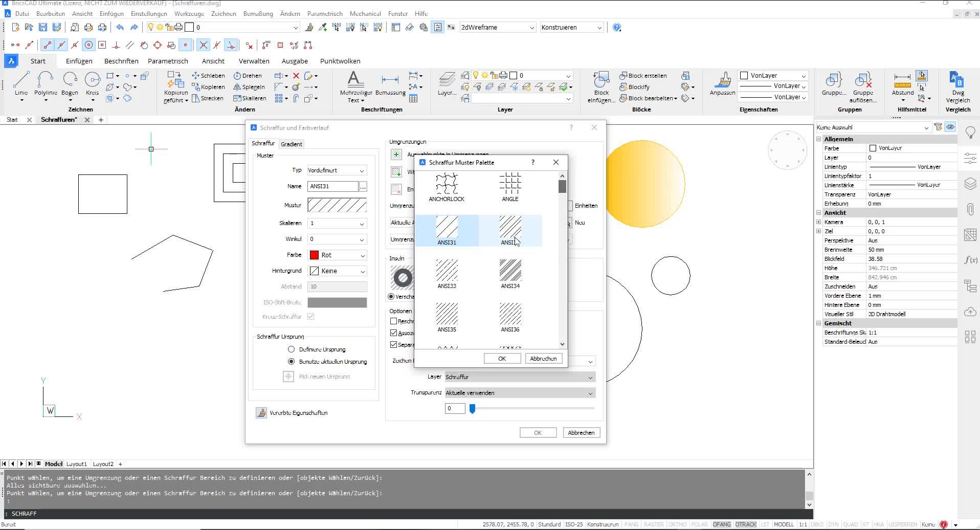Viewport: 980px width, 530px height.
Task: Open the Werkzeuge menu
Action: tap(189, 14)
